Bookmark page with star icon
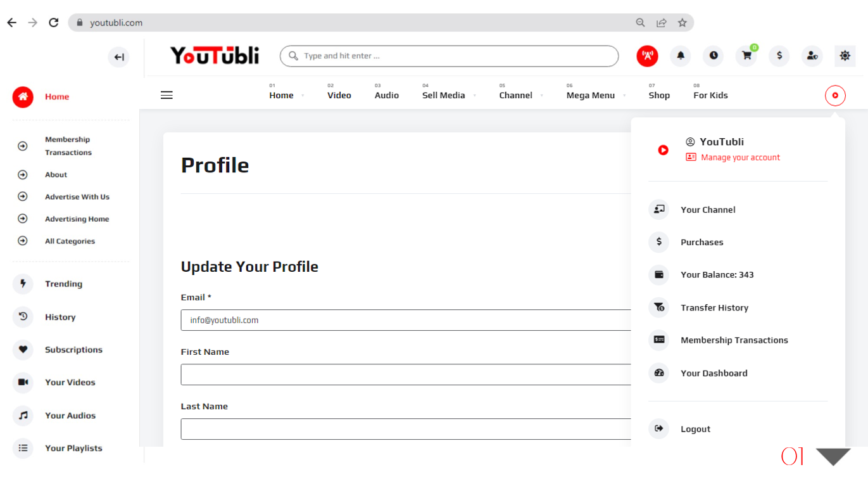 682,23
